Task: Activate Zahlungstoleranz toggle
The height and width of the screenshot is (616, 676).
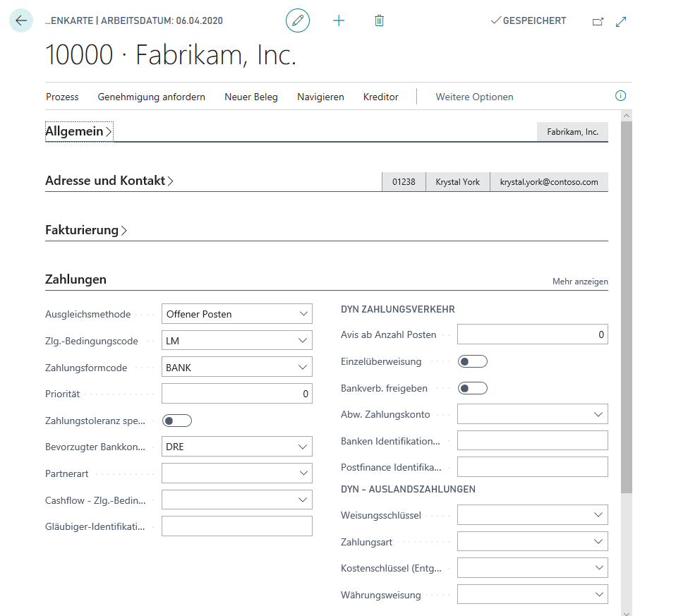Action: [177, 420]
